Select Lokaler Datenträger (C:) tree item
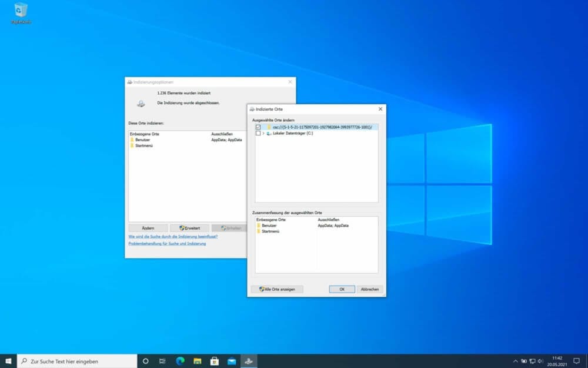588x368 pixels. pos(292,133)
